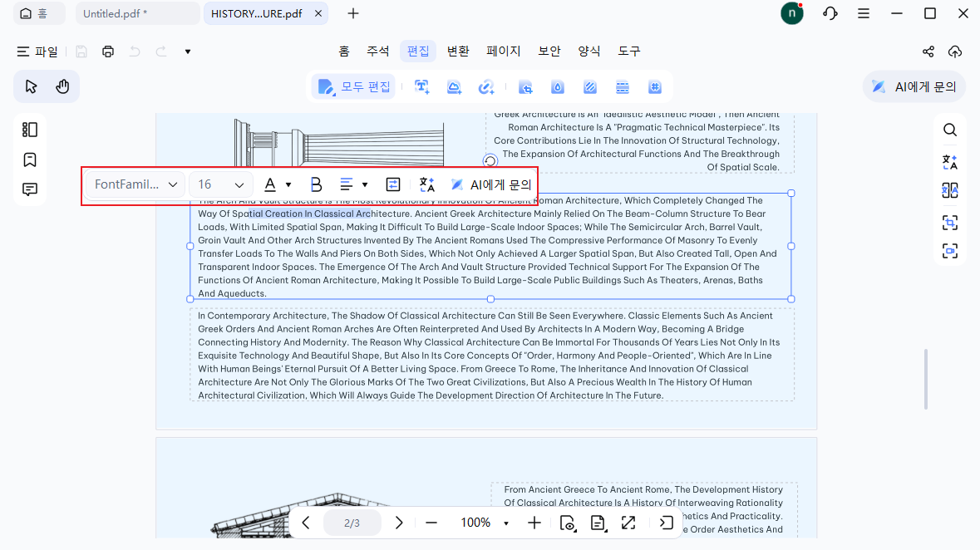
Task: Toggle bold formatting in floating toolbar
Action: pos(316,184)
